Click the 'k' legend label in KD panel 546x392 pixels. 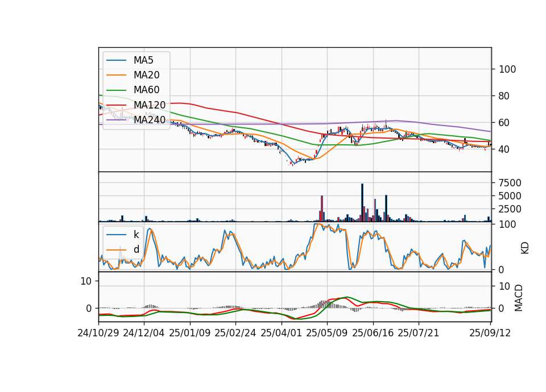136,235
